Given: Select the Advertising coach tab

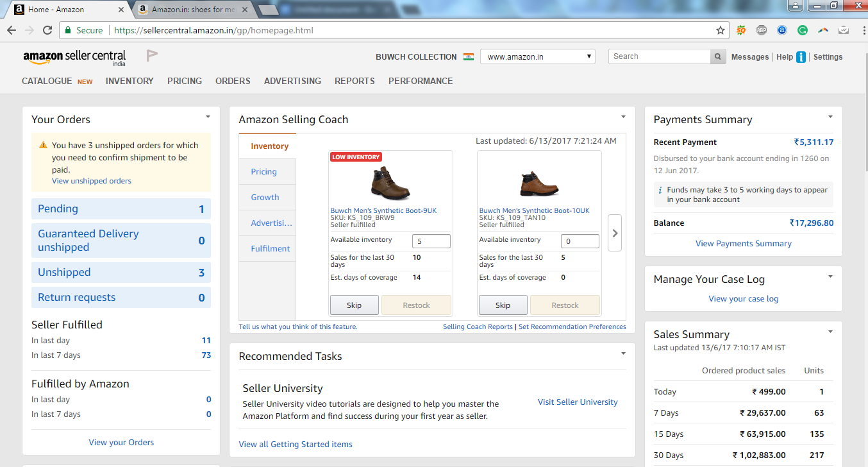Looking at the screenshot, I should pyautogui.click(x=267, y=223).
